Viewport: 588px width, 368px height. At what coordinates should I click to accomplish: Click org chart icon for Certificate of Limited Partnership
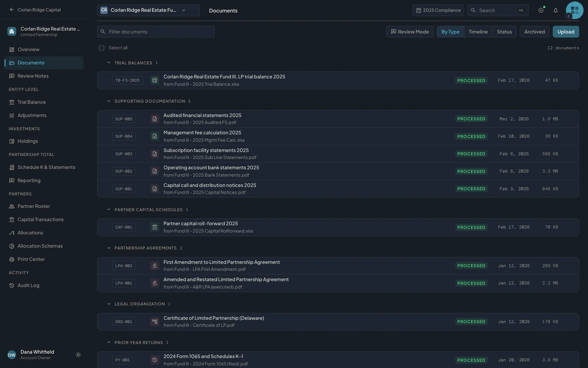155,322
